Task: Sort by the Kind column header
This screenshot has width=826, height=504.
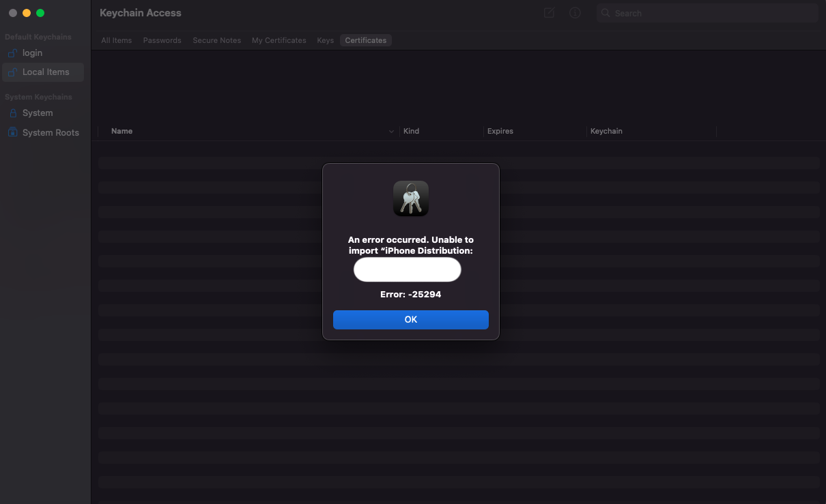Action: point(411,131)
